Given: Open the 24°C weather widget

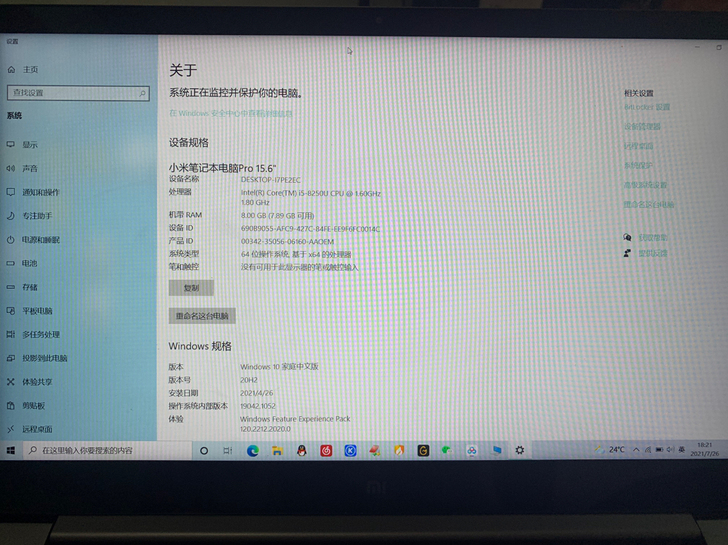Looking at the screenshot, I should [610, 449].
